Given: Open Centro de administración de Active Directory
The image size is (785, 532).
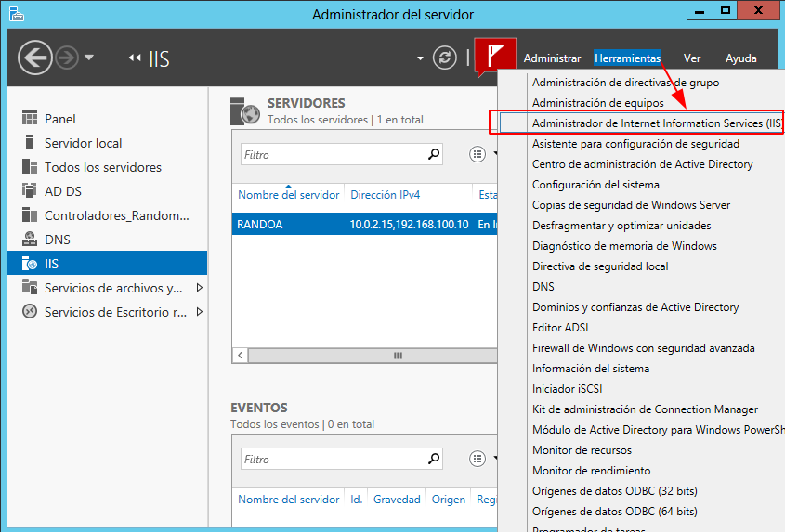Looking at the screenshot, I should click(642, 164).
